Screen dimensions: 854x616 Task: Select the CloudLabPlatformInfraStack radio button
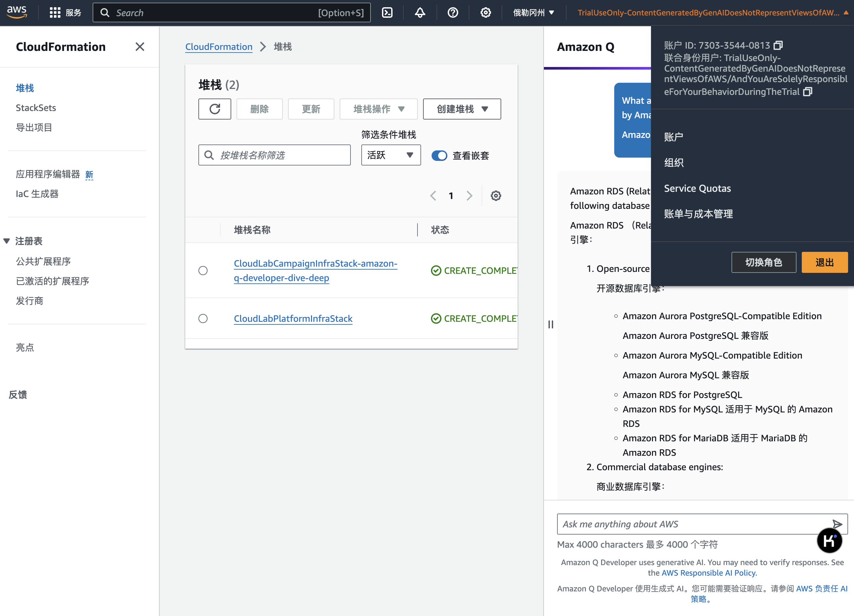click(x=203, y=319)
